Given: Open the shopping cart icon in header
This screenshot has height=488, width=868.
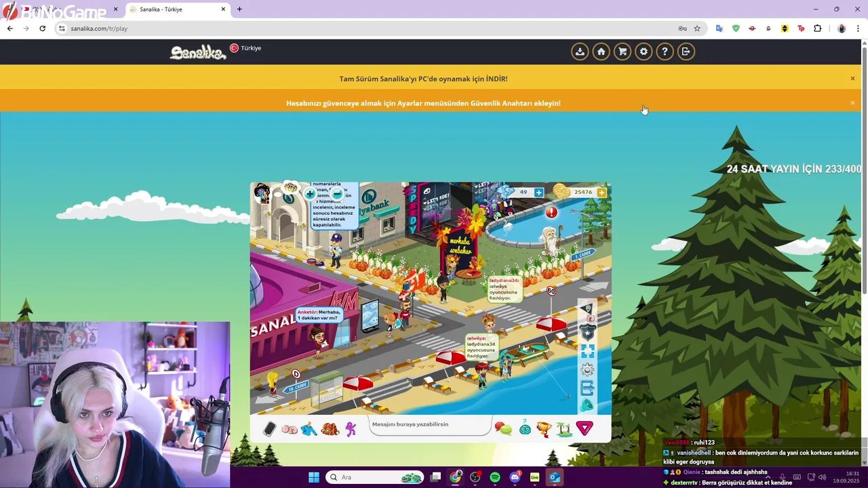Looking at the screenshot, I should click(x=622, y=52).
